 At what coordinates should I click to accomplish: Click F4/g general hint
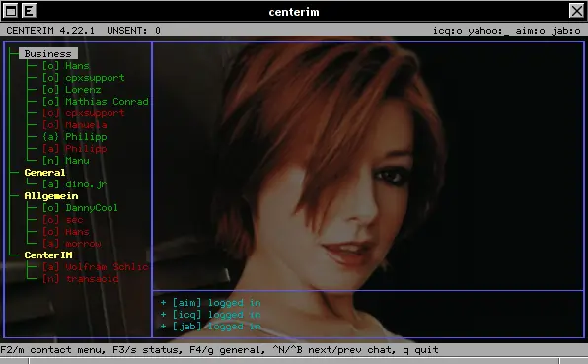pyautogui.click(x=227, y=350)
